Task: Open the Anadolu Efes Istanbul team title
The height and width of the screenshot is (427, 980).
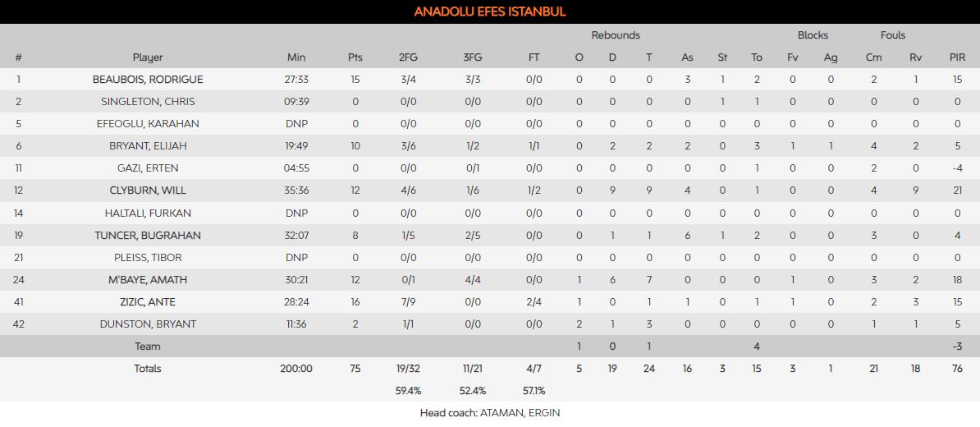Action: click(490, 11)
